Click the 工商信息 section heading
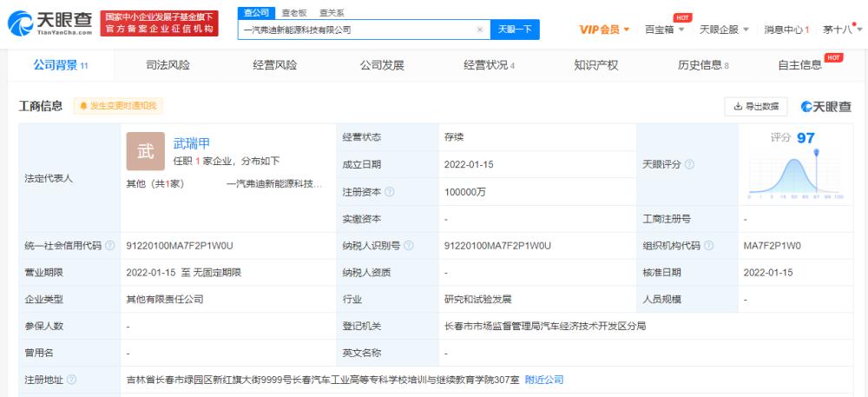Viewport: 868px width, 397px height. 41,106
